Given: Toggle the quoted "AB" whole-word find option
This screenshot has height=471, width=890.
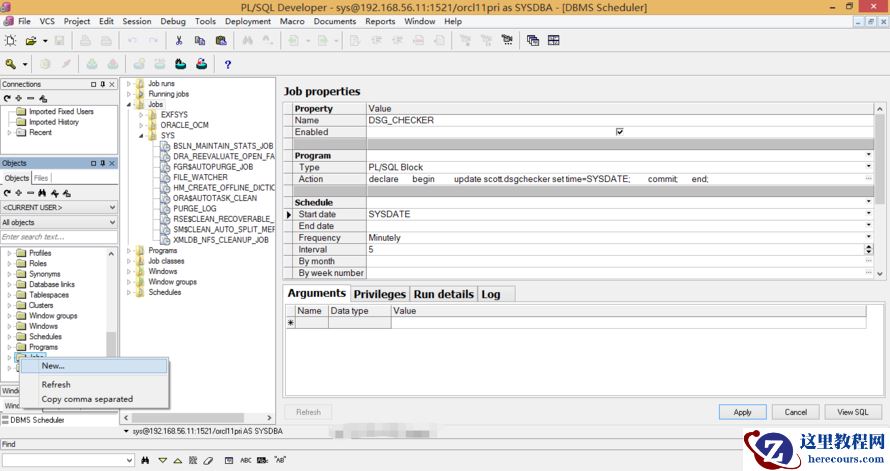Looking at the screenshot, I should [x=280, y=460].
